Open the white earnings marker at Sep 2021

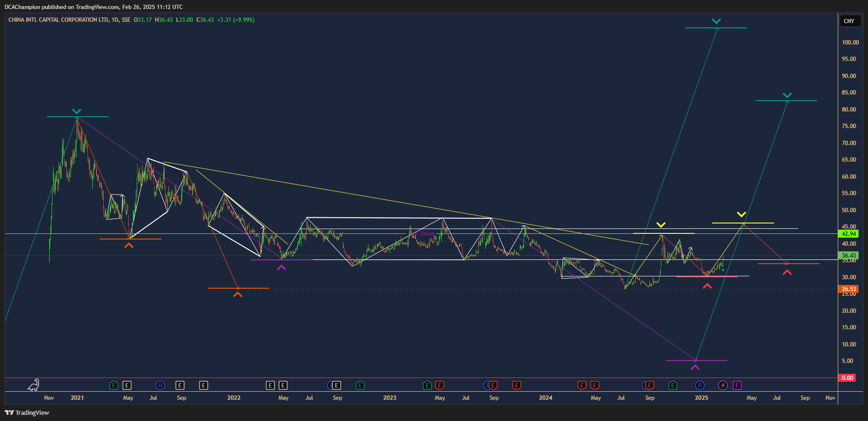180,386
